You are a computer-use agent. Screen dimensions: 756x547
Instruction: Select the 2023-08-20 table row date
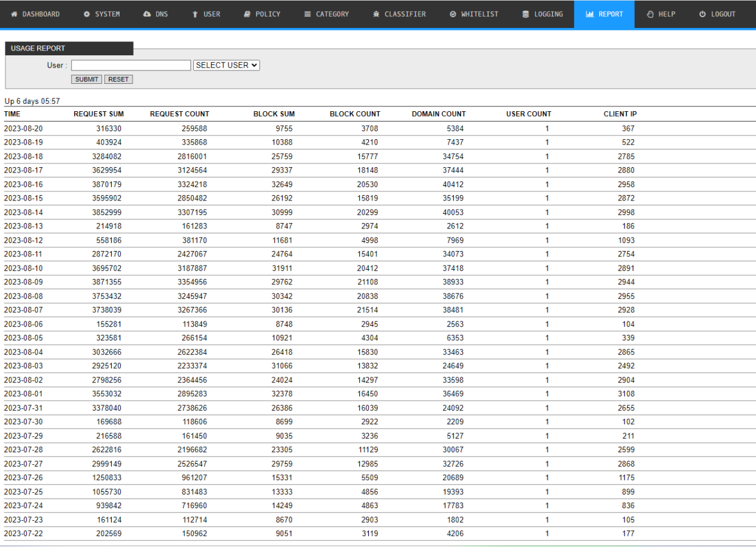click(24, 128)
